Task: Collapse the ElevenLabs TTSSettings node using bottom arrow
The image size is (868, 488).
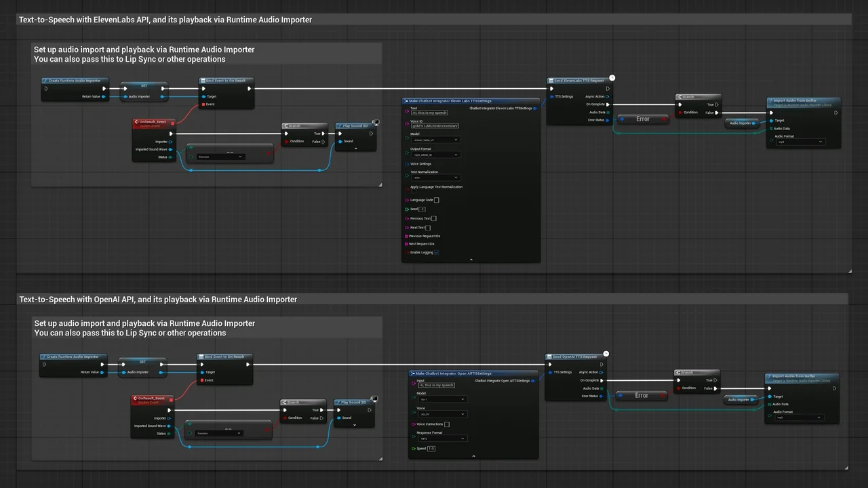Action: point(471,260)
